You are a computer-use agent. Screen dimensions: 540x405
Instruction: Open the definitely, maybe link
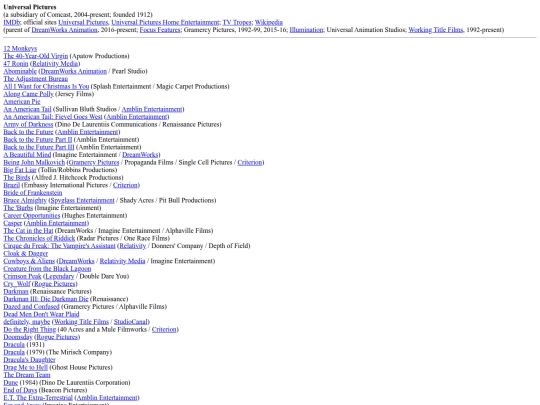(x=27, y=321)
